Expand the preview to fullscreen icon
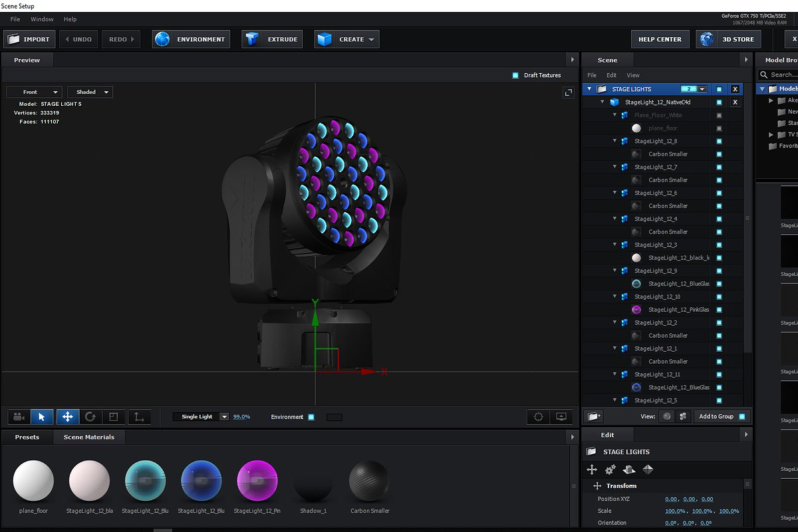Image resolution: width=798 pixels, height=532 pixels. pyautogui.click(x=569, y=92)
